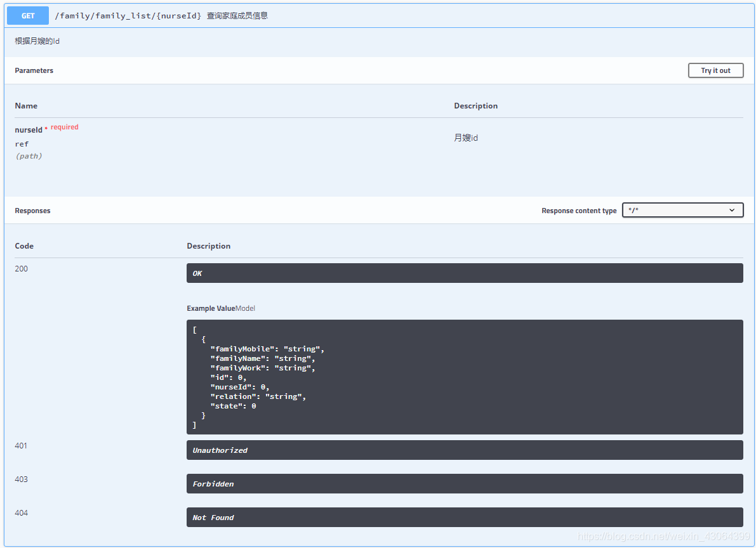Click the "state": 0 line in the example JSON
The height and width of the screenshot is (548, 756).
coord(234,407)
